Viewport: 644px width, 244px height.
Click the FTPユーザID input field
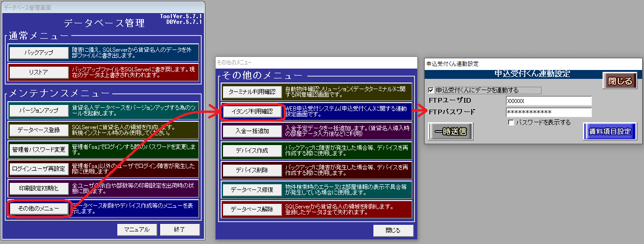[x=548, y=101]
